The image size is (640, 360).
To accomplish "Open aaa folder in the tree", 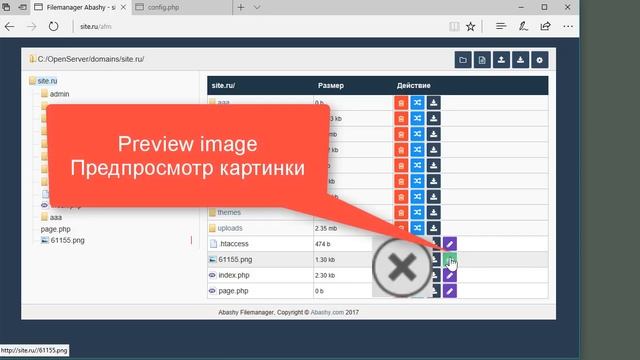I will click(56, 218).
